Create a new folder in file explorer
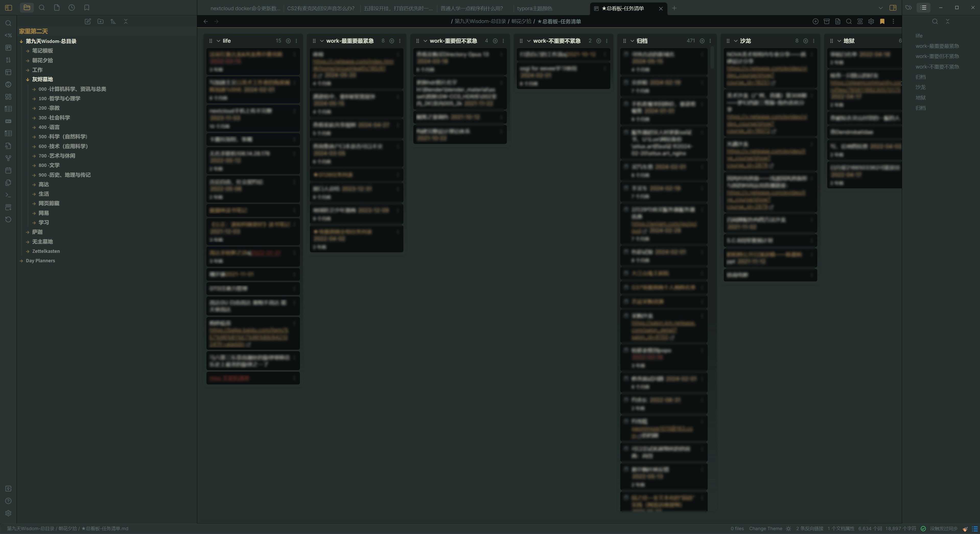 pos(100,22)
